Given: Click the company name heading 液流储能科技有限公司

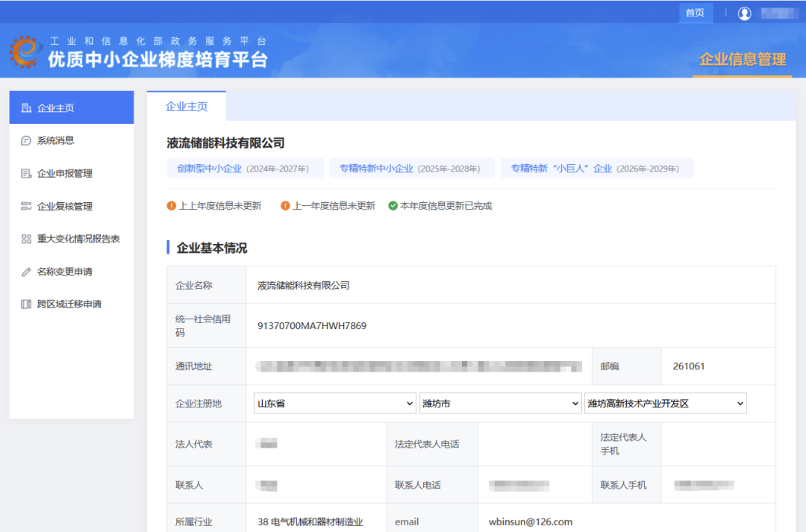Looking at the screenshot, I should coord(225,143).
